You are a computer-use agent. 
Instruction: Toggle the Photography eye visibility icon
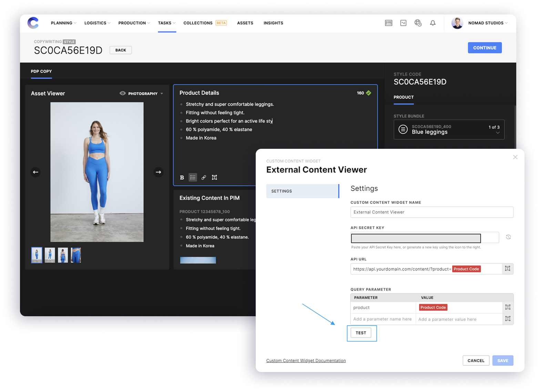click(x=122, y=93)
